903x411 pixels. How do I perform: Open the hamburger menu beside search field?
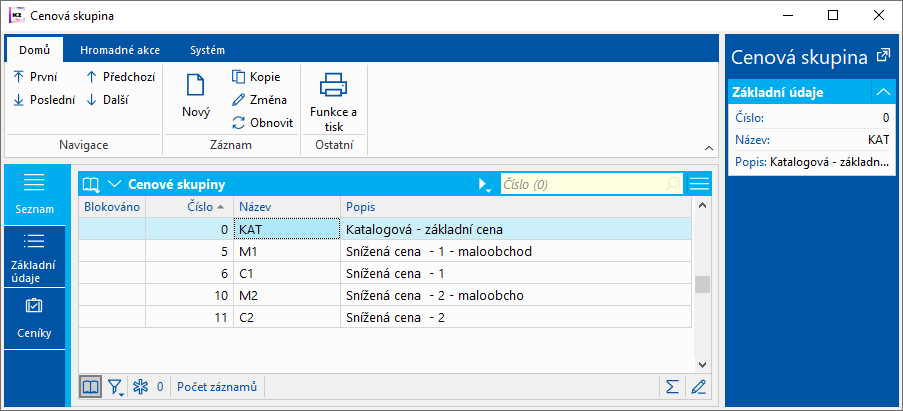[699, 184]
